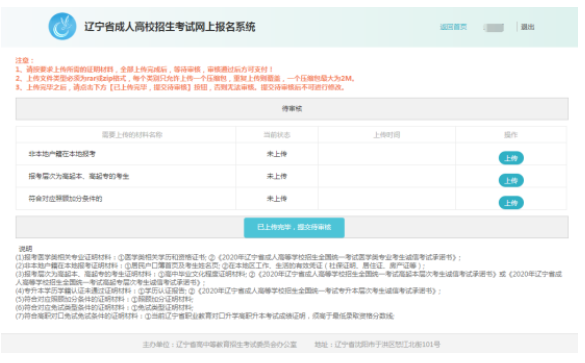
Task: Click note (1) about 医学类相关专业证明材料
Action: click(238, 257)
